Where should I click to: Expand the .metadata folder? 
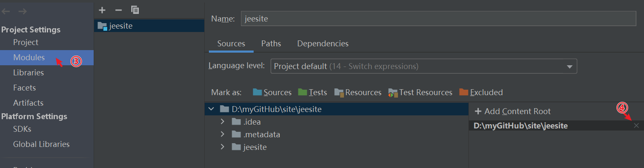222,135
